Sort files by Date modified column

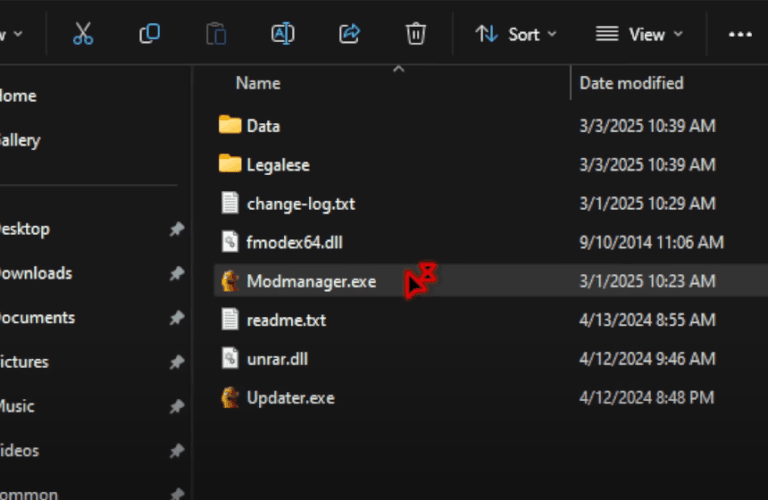631,84
